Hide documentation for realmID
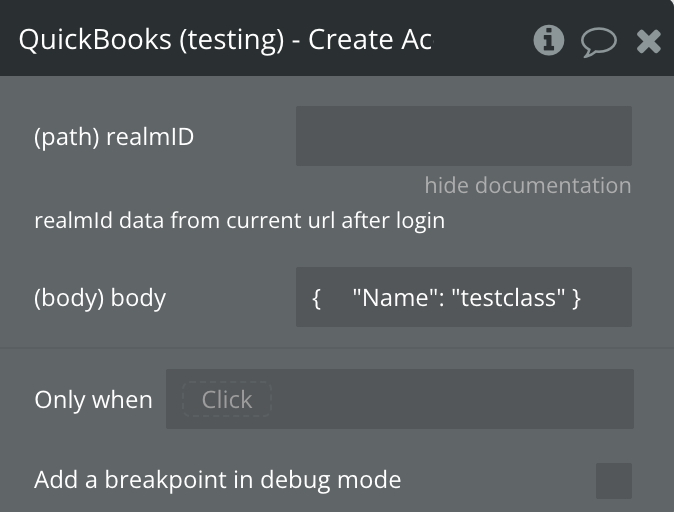 [x=527, y=185]
